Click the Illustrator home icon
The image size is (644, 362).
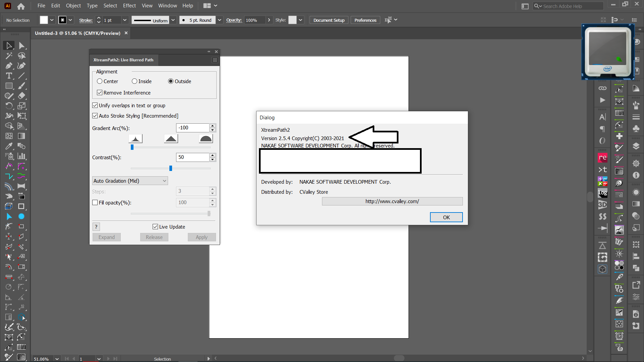point(21,6)
